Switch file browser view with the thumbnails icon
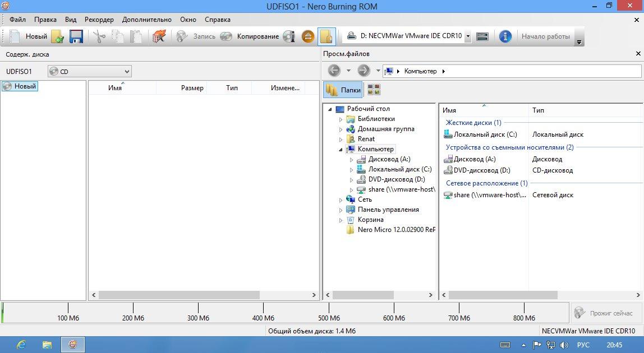Screen dimensions: 644x353 [374, 90]
